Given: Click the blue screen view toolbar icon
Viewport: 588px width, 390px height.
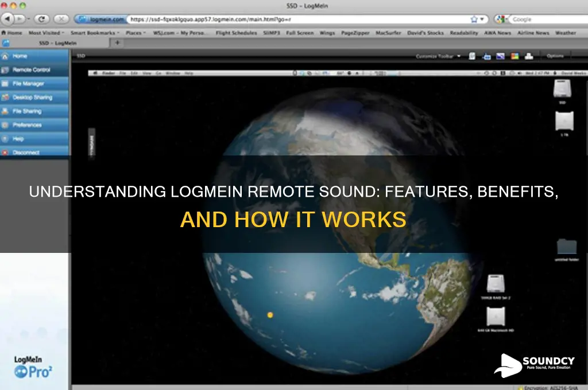Looking at the screenshot, I should pyautogui.click(x=501, y=56).
